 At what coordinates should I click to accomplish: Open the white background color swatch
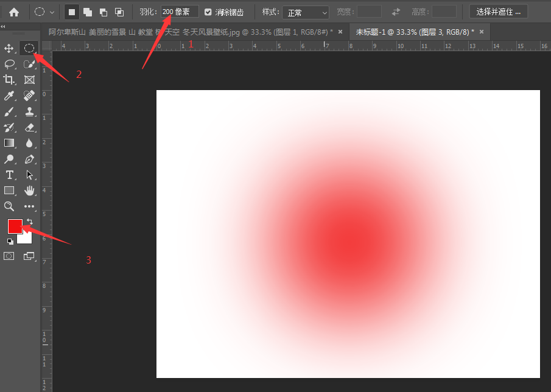pos(26,238)
